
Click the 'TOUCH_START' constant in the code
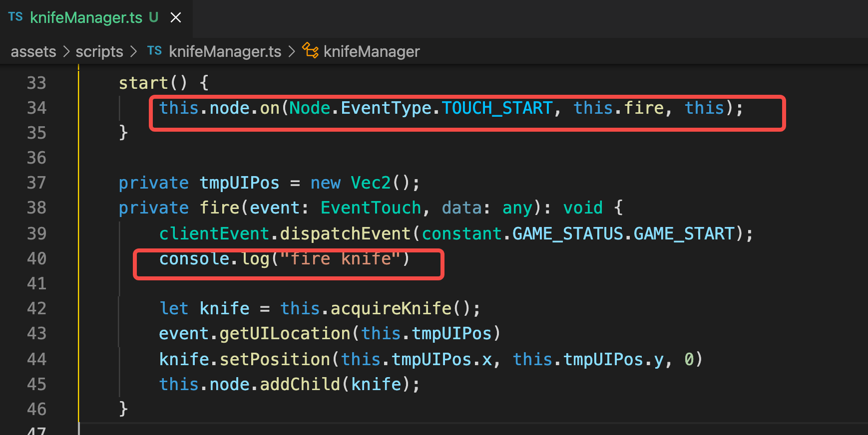(497, 108)
